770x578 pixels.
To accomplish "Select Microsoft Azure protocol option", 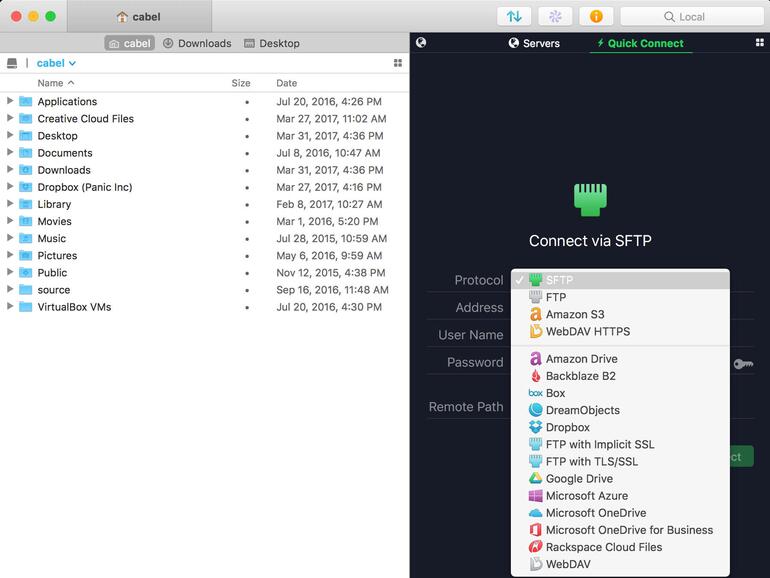I will [x=587, y=496].
